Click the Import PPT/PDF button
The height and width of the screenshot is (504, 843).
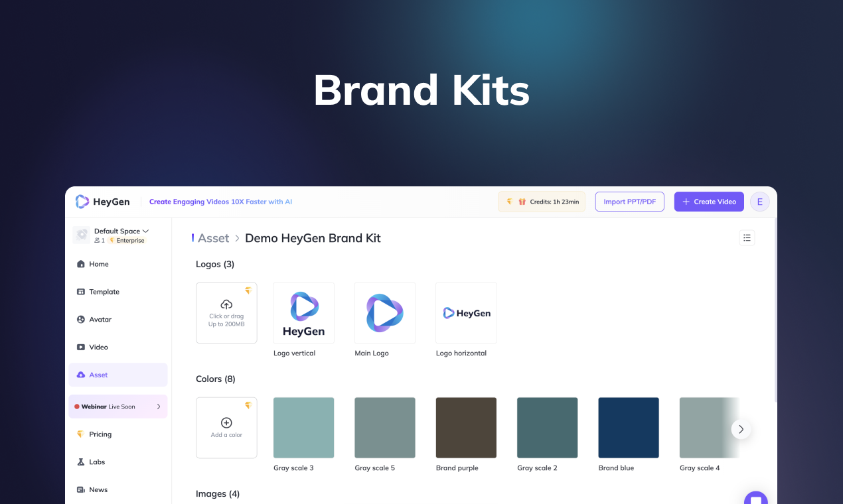click(x=629, y=202)
